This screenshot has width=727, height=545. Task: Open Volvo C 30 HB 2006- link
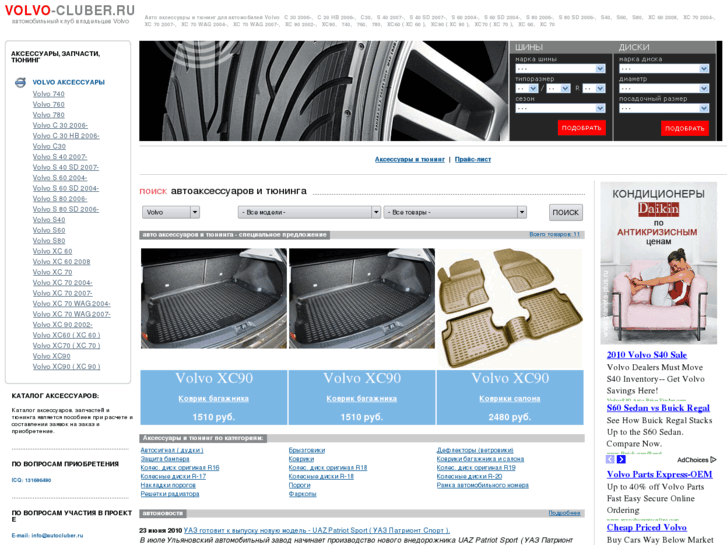66,136
